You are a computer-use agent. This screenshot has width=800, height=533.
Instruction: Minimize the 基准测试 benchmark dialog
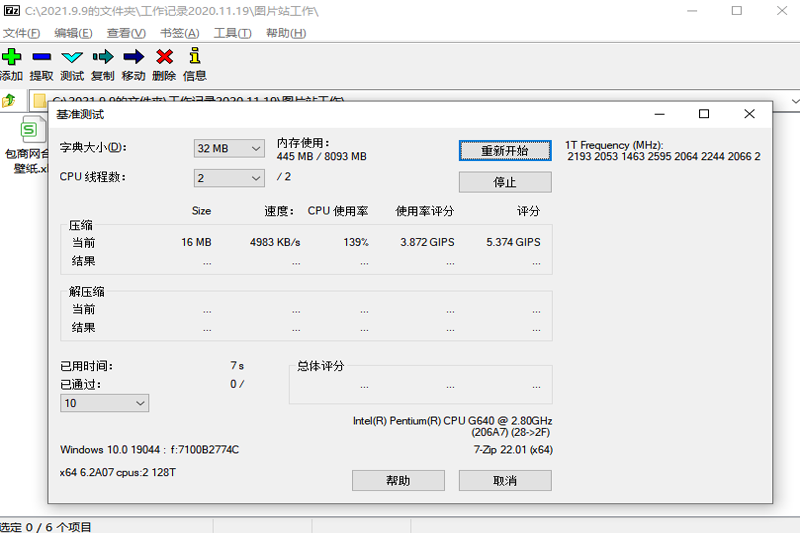pyautogui.click(x=659, y=114)
